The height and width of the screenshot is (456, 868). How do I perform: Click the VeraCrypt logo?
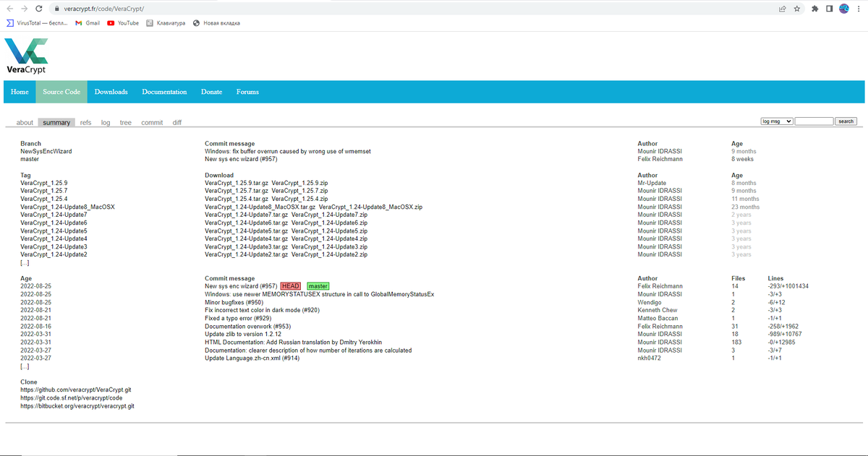coord(25,56)
